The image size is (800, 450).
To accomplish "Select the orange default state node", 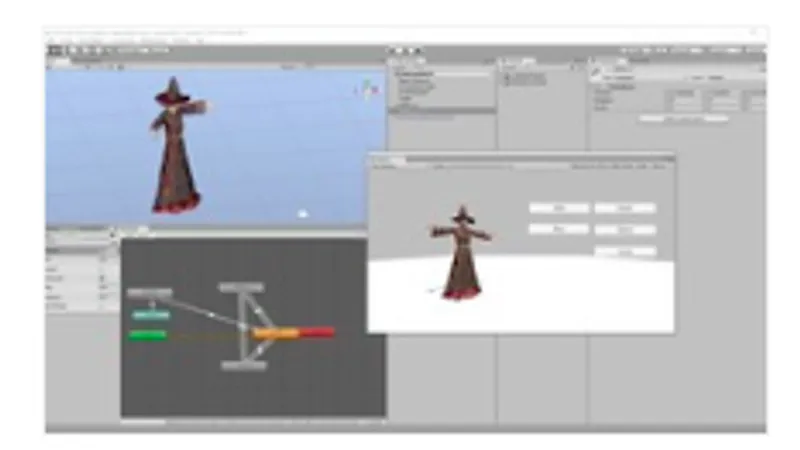I will click(x=276, y=333).
